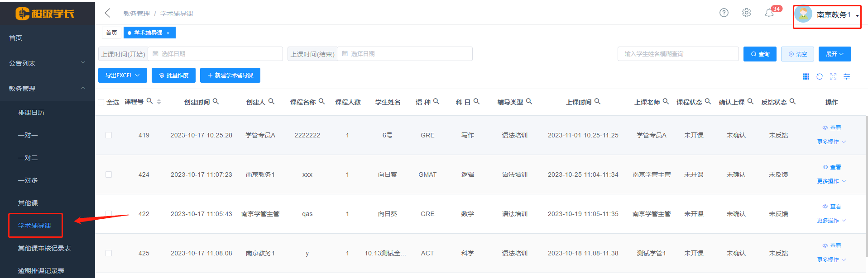Click the grid density icon
868x278 pixels.
coord(806,76)
